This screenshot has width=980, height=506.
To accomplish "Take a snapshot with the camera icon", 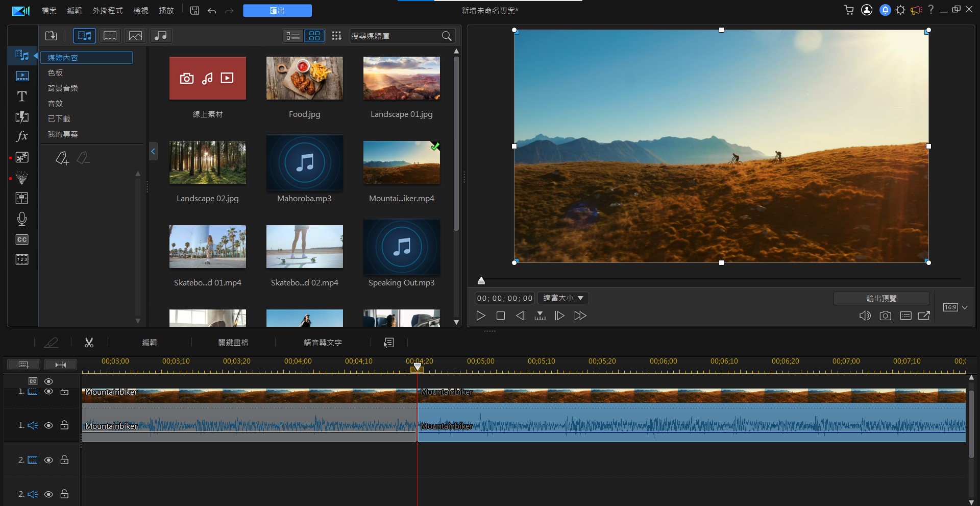I will 885,316.
